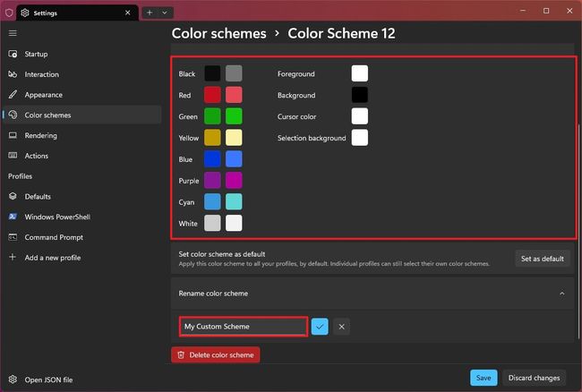Edit the bright Blue swatch
The width and height of the screenshot is (582, 392).
234,159
